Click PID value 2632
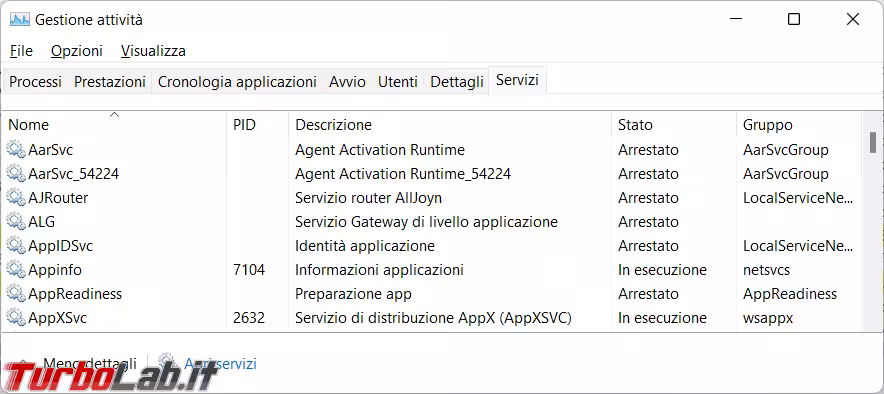Viewport: 884px width, 394px height. coord(249,318)
